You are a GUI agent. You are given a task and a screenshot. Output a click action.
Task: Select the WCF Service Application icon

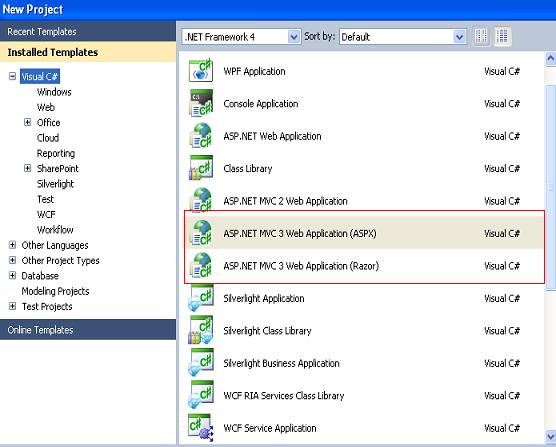click(x=201, y=427)
